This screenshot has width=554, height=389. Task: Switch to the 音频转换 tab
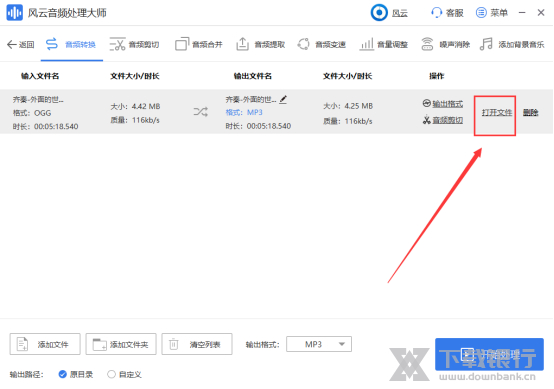pos(71,45)
